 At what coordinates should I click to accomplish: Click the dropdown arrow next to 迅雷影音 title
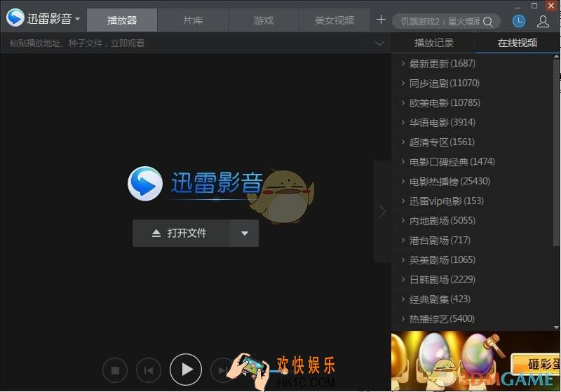click(x=78, y=19)
